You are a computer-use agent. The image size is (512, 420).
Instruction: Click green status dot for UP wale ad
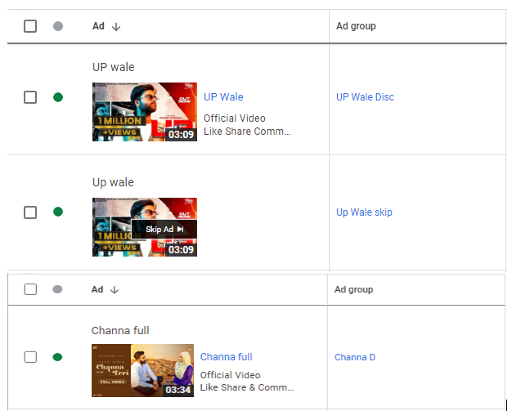[58, 97]
